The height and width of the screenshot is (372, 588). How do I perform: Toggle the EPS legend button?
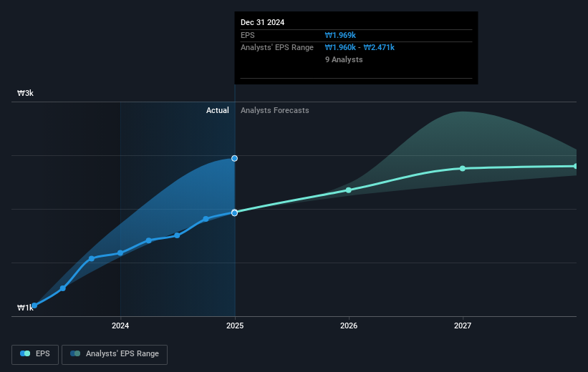[35, 354]
